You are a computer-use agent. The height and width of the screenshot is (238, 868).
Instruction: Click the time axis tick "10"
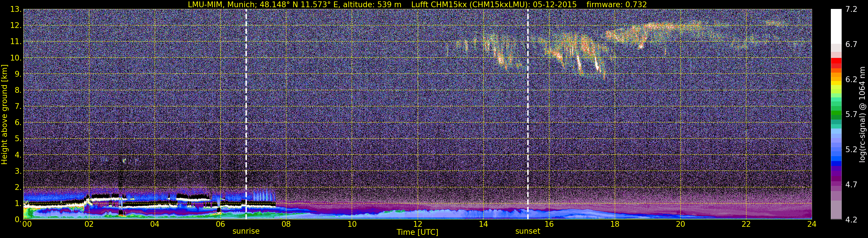click(352, 224)
